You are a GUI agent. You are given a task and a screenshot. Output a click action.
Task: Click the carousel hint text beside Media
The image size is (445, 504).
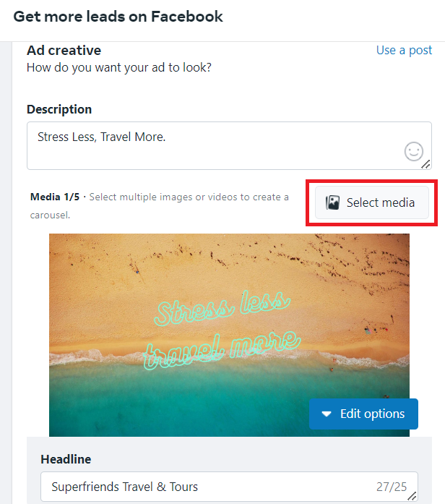pos(160,205)
